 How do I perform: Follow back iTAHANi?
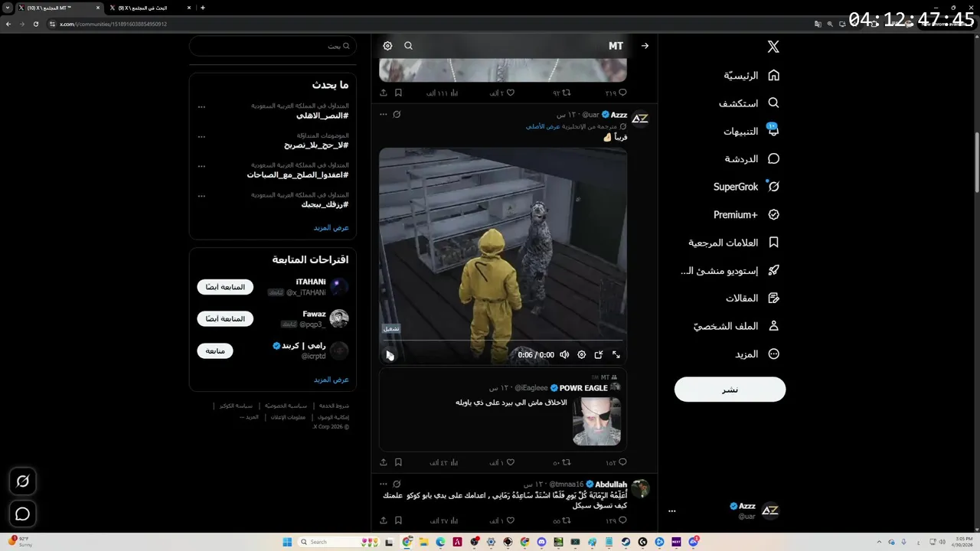tap(225, 287)
